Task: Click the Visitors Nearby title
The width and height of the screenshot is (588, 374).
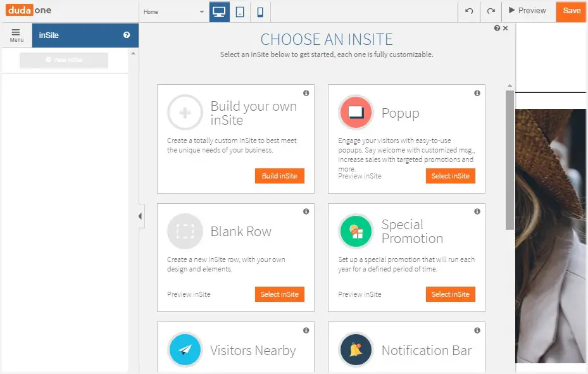Action: pos(253,351)
